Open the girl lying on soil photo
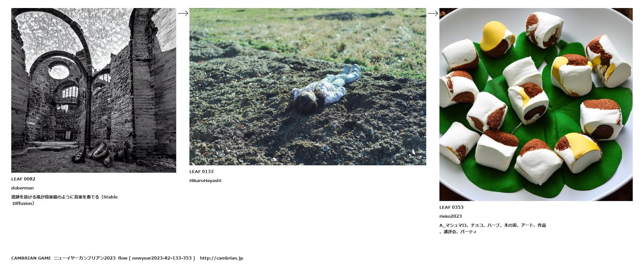Screen dimensions: 644x266 click(308, 87)
